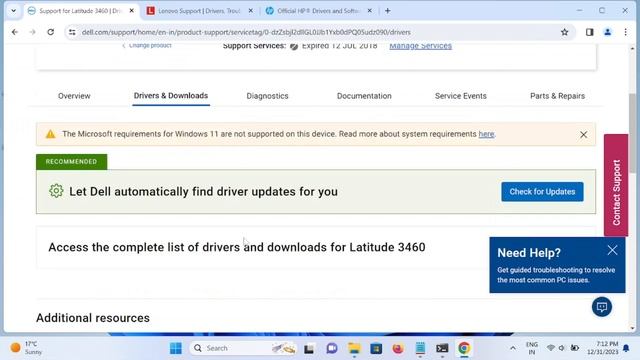
Task: Click the browser forward arrow
Action: click(32, 32)
